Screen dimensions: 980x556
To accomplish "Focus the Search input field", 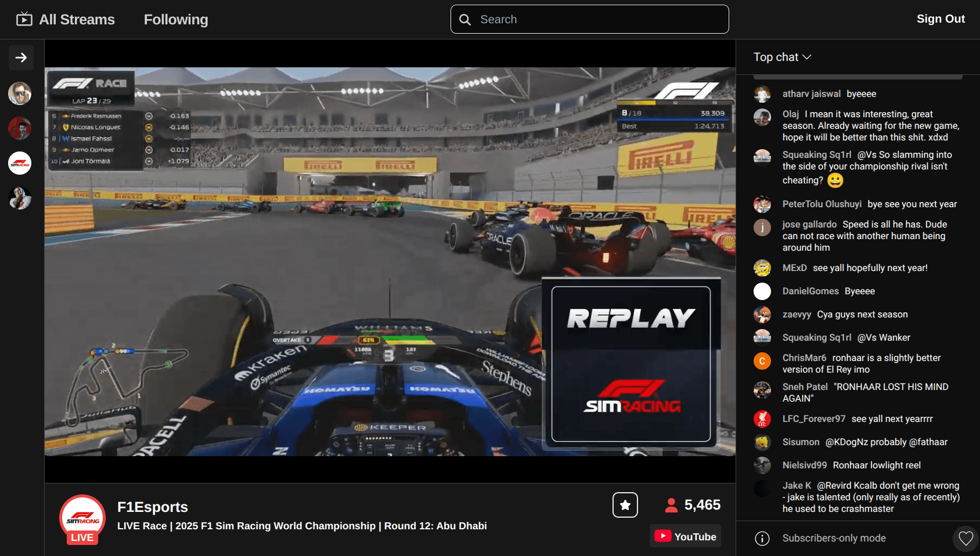I will [589, 19].
